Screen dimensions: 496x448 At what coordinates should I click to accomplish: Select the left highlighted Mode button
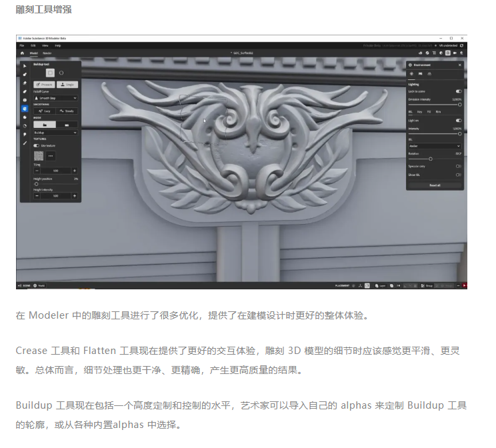click(45, 125)
